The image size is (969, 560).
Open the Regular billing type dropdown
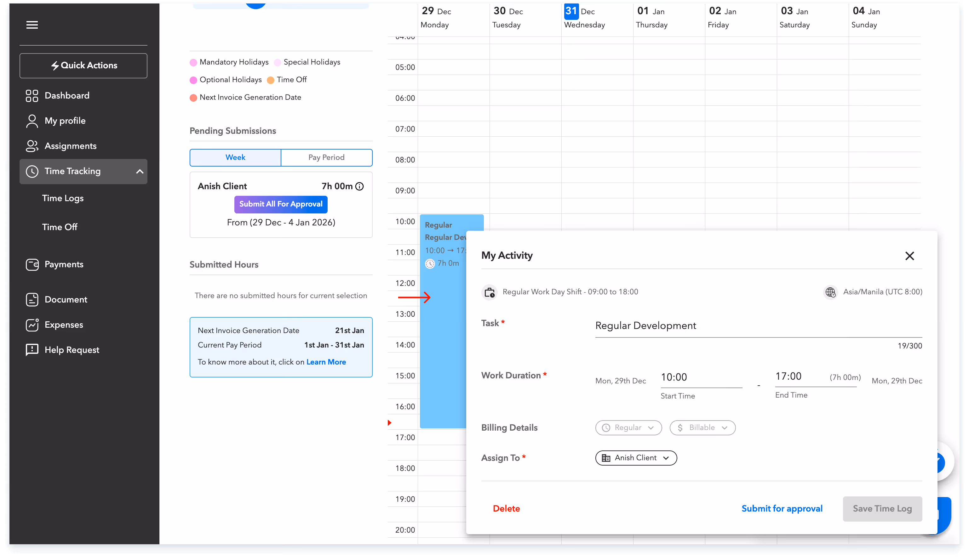[x=628, y=428]
